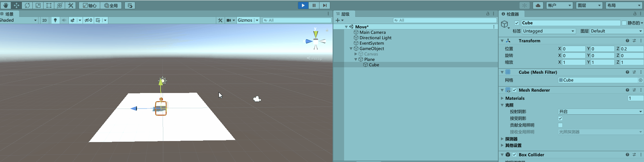Screen dimensions: 644x162
Task: Toggle scene lighting bulb
Action: coord(55,20)
